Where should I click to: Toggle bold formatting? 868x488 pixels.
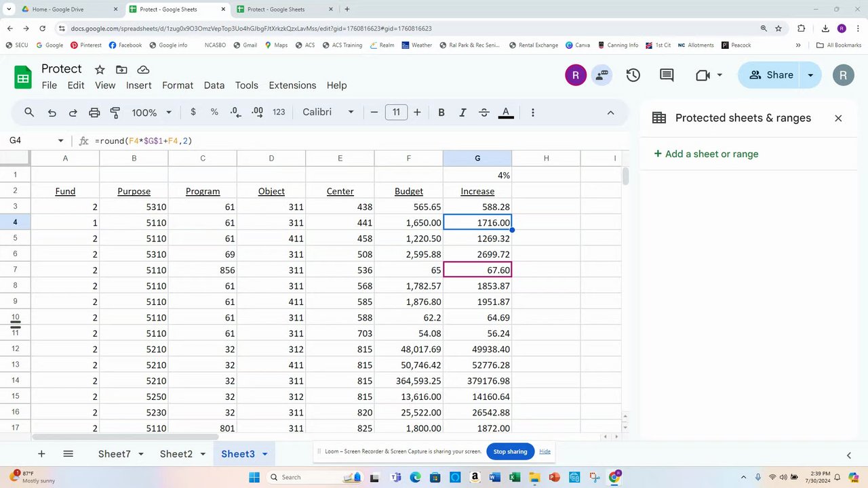[441, 113]
